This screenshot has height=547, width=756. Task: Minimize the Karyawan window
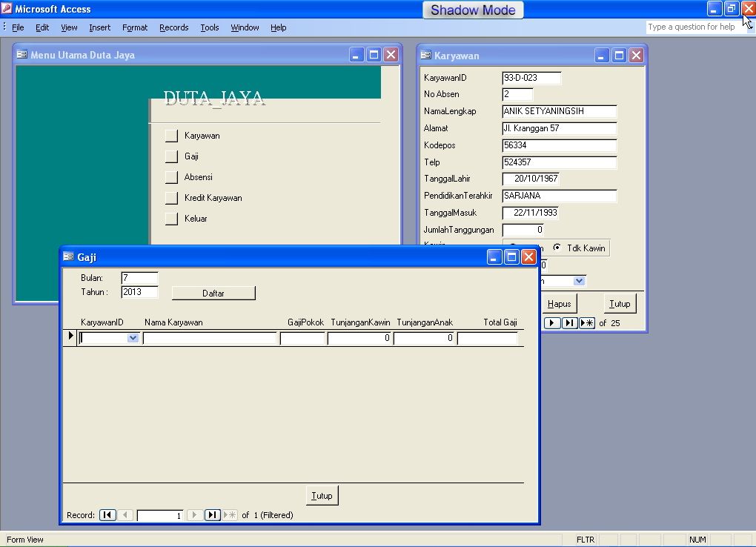pos(601,55)
